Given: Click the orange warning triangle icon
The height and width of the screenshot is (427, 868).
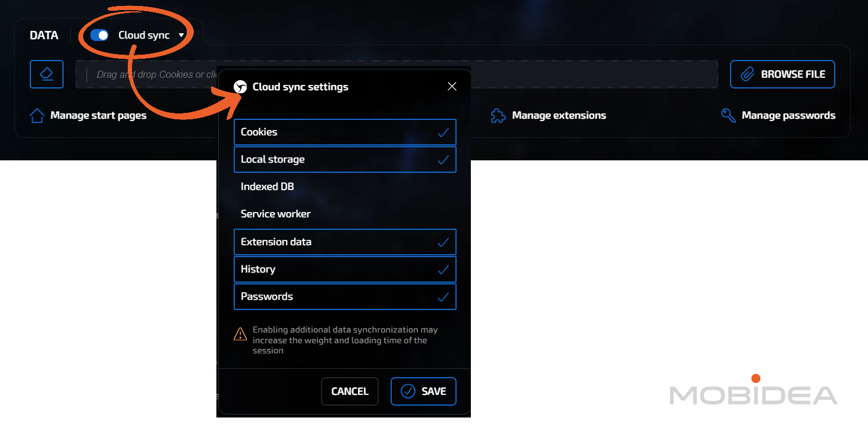Looking at the screenshot, I should pyautogui.click(x=240, y=334).
